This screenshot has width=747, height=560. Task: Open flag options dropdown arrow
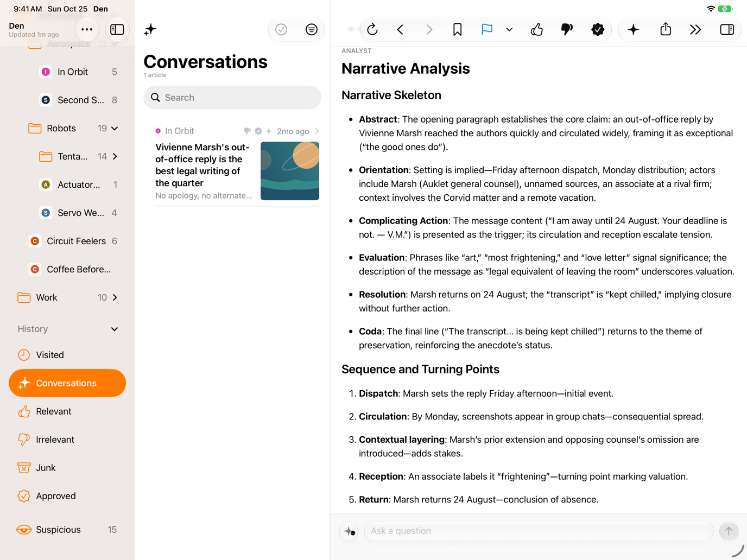click(x=509, y=30)
